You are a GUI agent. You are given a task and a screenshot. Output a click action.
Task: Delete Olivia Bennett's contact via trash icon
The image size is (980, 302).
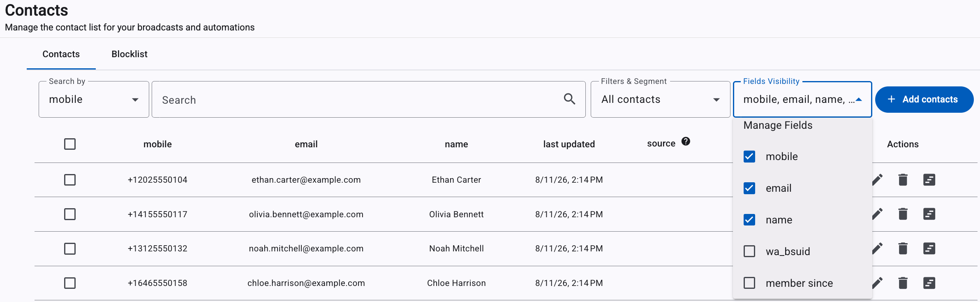coord(903,214)
